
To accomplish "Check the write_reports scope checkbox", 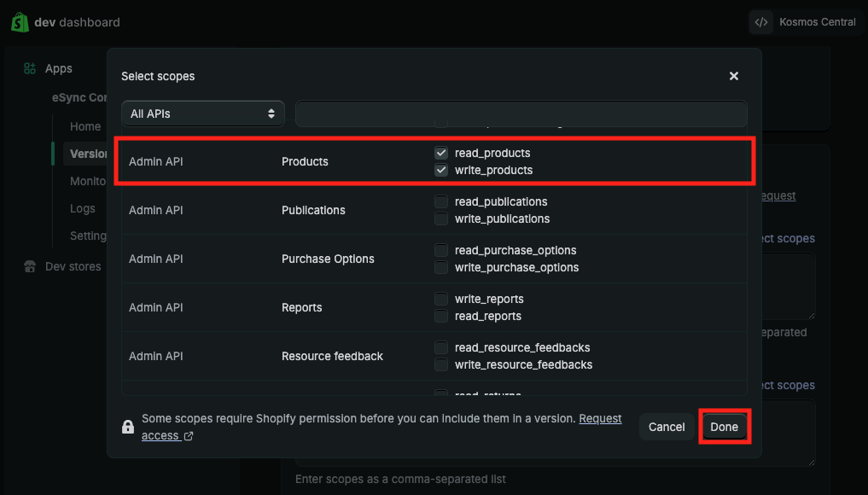I will (441, 300).
